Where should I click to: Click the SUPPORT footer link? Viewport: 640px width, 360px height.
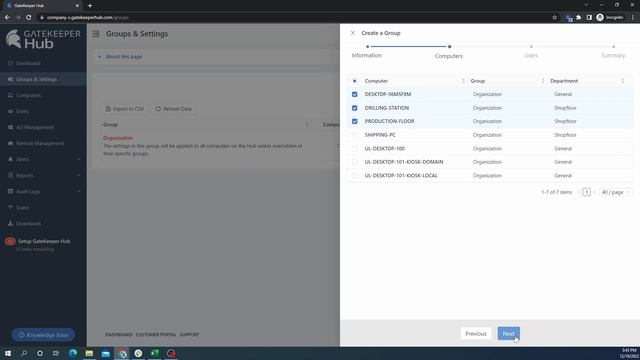pos(189,335)
